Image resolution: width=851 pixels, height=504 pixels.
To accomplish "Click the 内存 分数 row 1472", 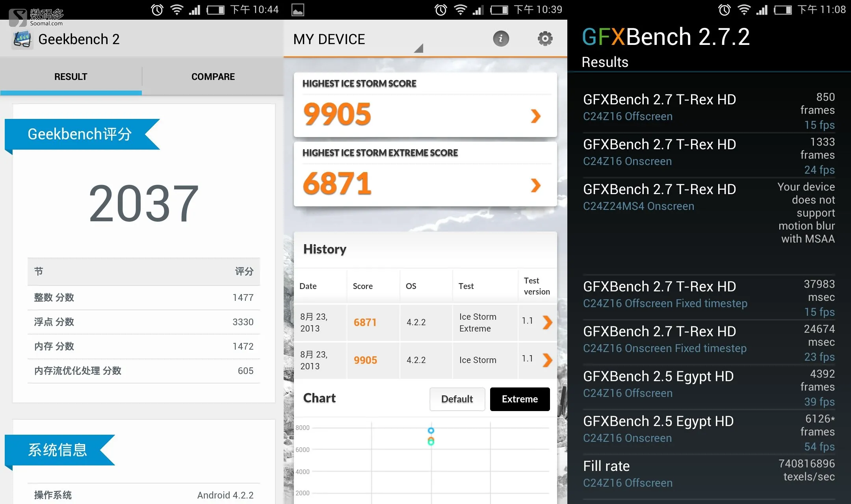I will pos(144,346).
